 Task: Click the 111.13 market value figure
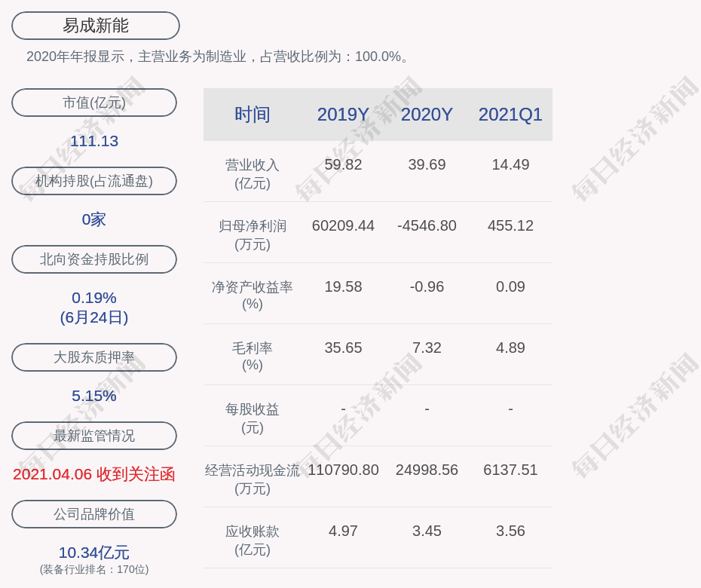[x=94, y=141]
